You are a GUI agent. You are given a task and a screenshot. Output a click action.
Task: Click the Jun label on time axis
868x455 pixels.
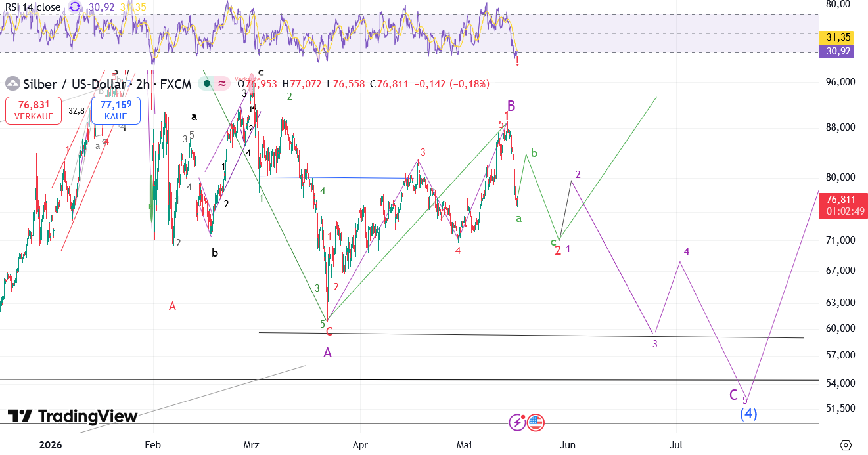(568, 444)
